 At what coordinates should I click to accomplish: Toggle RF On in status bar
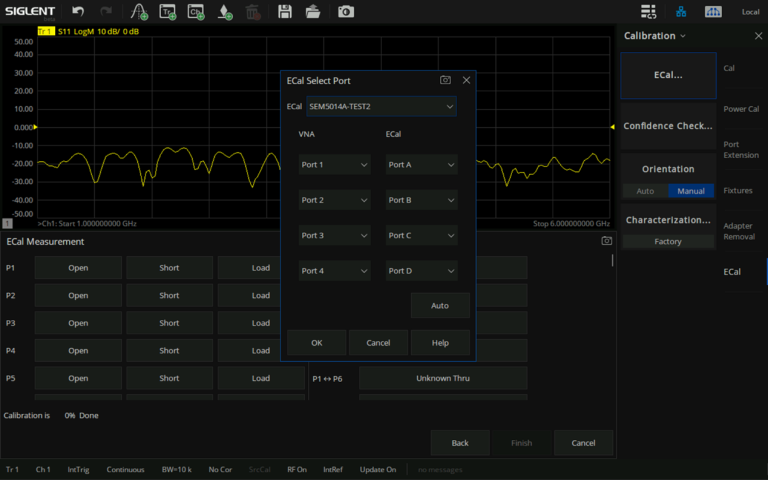tap(297, 469)
